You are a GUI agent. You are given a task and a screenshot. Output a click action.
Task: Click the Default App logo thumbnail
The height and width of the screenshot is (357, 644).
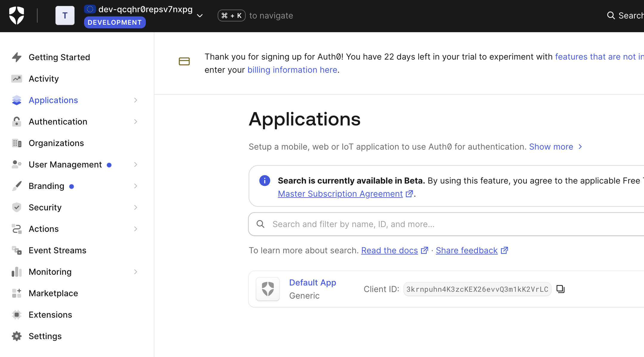[x=268, y=289]
